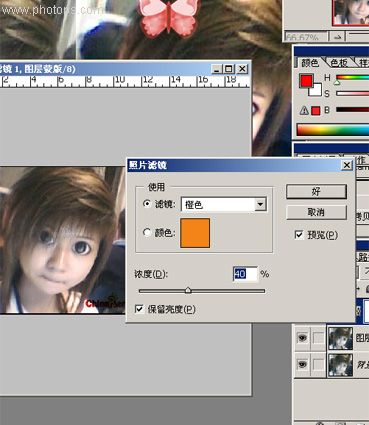Click the out-of-gamut warning triangle icon
369x425 pixels.
click(304, 110)
